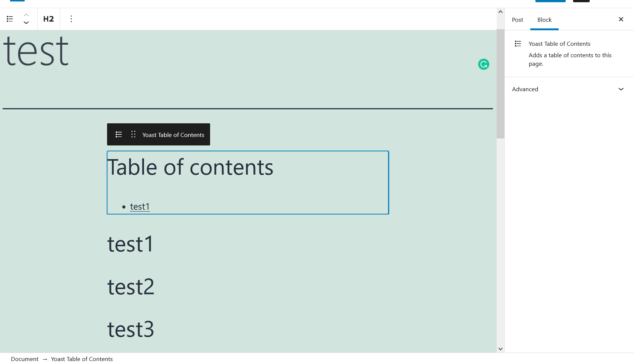634x364 pixels.
Task: Open the block type switcher icon
Action: [x=10, y=19]
